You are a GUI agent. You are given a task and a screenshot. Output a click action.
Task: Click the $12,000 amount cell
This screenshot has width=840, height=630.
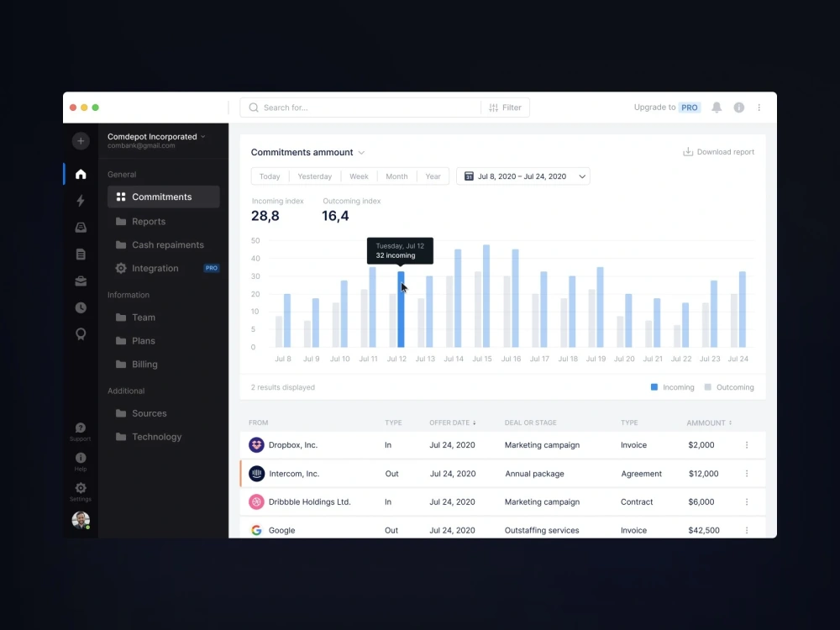tap(703, 474)
